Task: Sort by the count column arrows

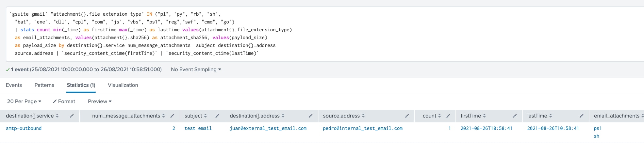Action: tap(439, 116)
